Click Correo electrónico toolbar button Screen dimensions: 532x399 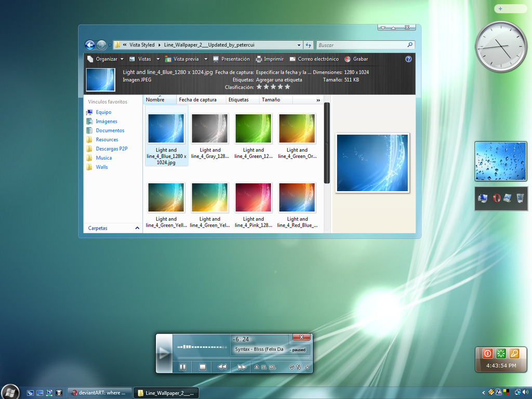click(x=314, y=59)
